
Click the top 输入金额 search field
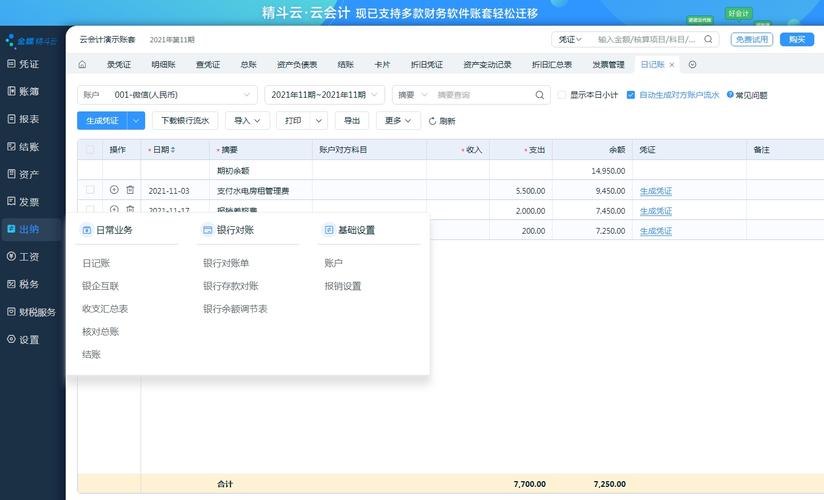tap(646, 39)
